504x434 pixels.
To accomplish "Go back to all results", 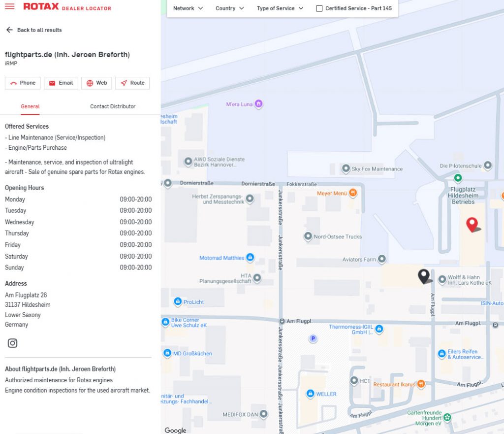I will 34,30.
